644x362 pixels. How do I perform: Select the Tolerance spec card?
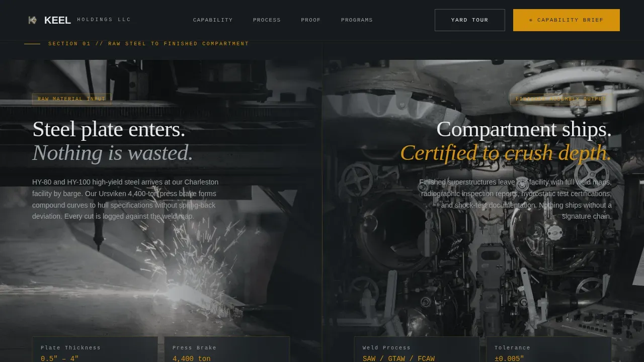pos(549,349)
